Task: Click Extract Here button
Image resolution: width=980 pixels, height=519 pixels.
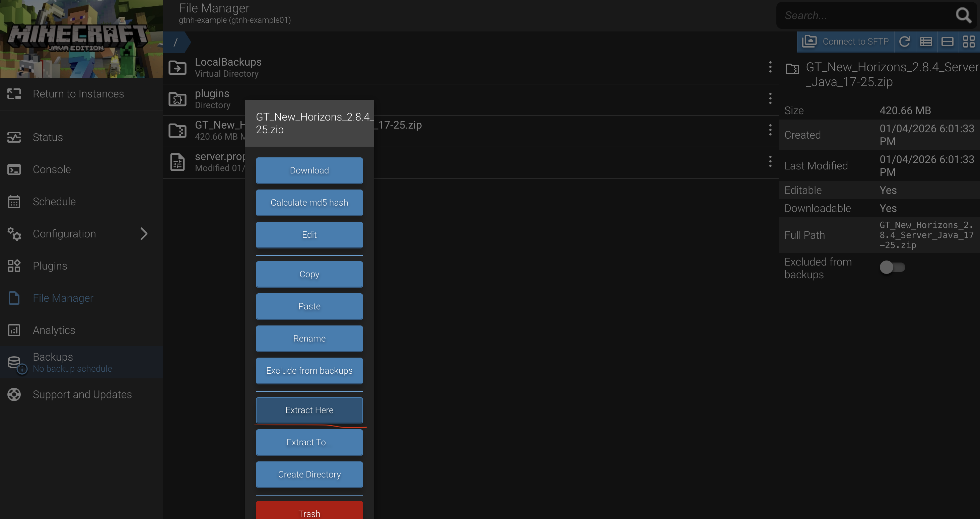Action: 309,410
